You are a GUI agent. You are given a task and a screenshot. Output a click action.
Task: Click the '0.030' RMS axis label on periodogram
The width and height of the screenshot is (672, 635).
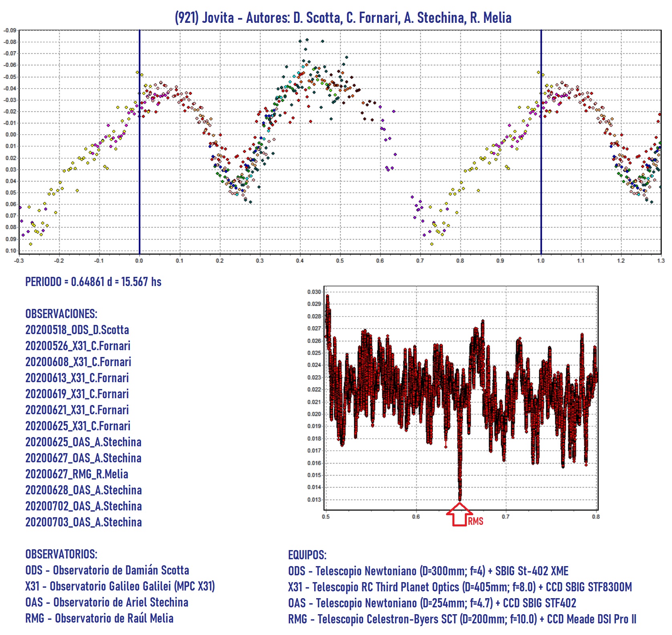point(314,292)
